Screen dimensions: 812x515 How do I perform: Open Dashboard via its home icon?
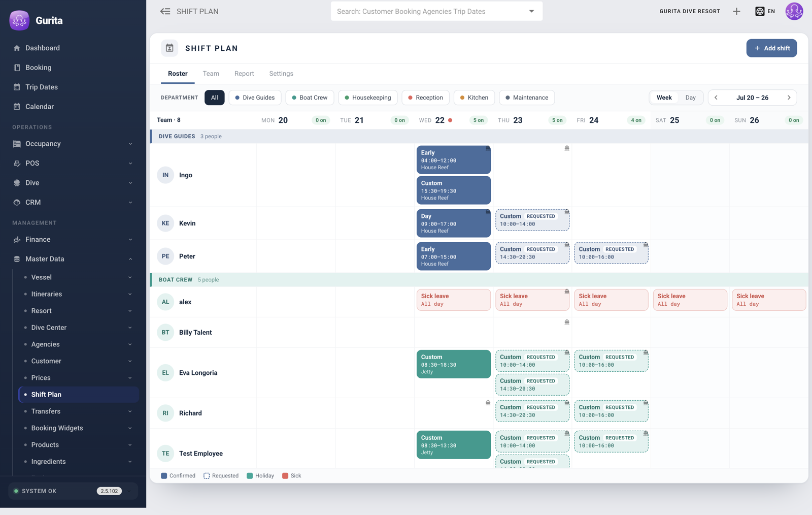click(17, 48)
